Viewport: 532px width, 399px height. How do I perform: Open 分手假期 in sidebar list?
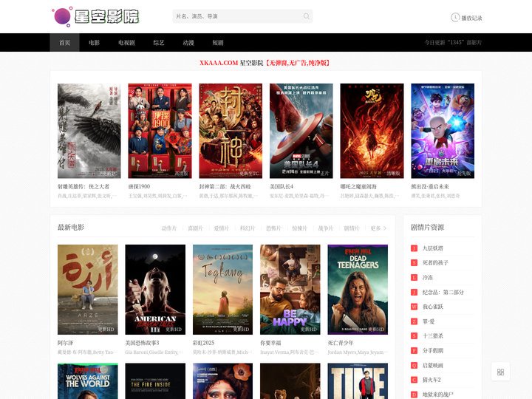[x=432, y=350]
